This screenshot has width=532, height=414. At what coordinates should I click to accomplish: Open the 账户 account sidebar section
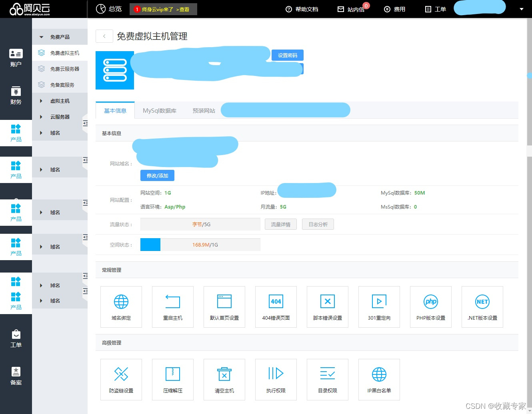click(16, 58)
